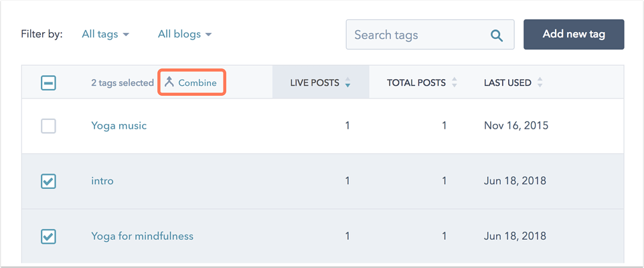Viewport: 644px width, 268px height.
Task: Check the Yoga music tag checkbox
Action: coord(48,126)
